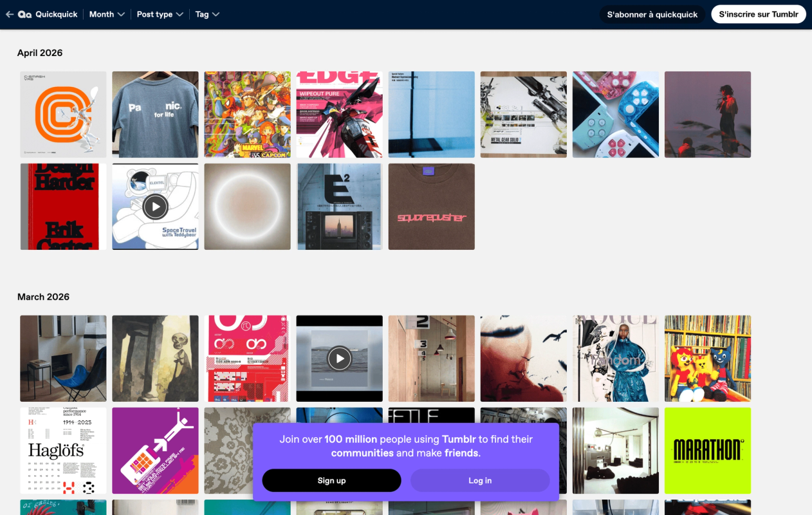Open the Panic for life t-shirt post
Viewport: 812px width, 515px height.
[x=155, y=115]
